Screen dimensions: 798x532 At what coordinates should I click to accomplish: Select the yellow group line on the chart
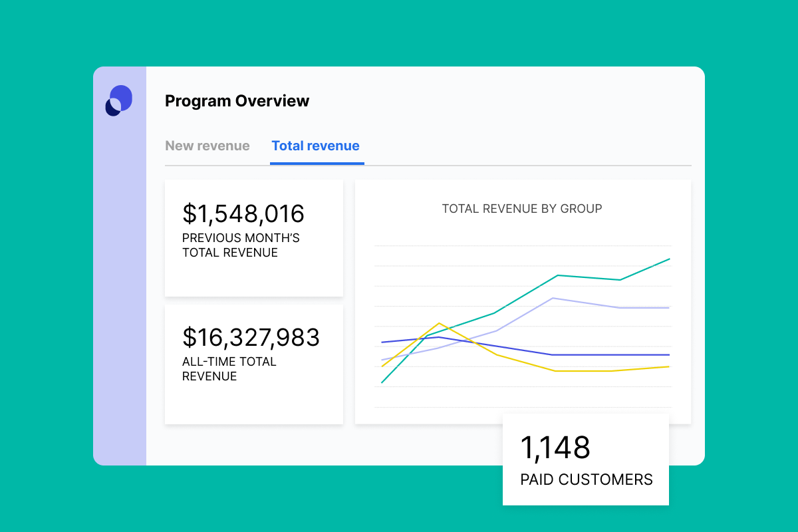pyautogui.click(x=440, y=325)
